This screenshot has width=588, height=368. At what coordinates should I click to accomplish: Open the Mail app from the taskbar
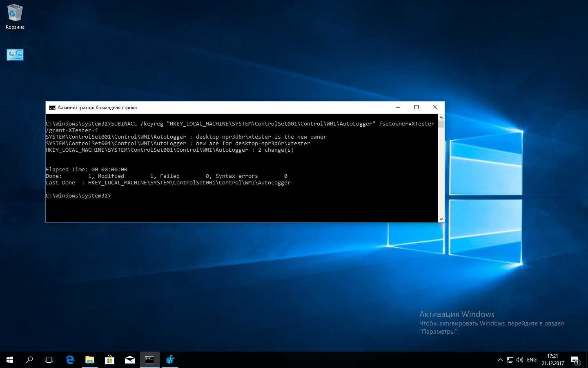click(x=130, y=360)
